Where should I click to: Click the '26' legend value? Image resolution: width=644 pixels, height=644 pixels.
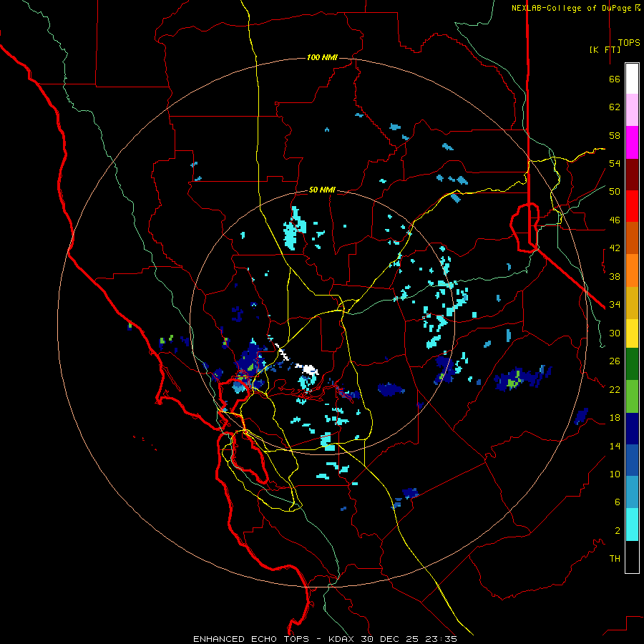(x=615, y=361)
